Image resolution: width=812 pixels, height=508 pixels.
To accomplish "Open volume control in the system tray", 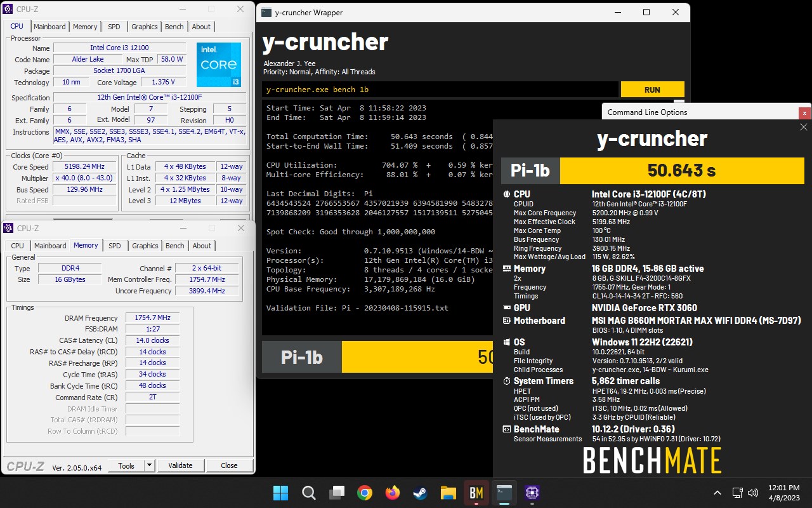I will pos(753,493).
